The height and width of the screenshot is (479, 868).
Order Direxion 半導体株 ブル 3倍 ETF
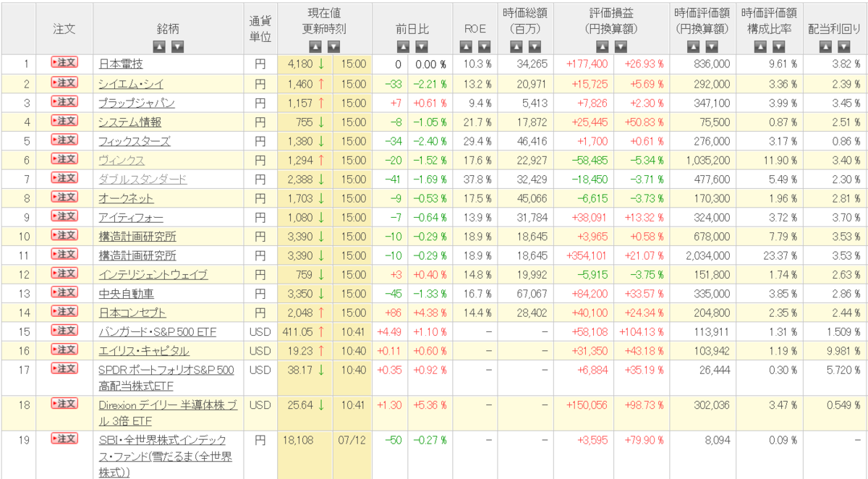tap(64, 404)
